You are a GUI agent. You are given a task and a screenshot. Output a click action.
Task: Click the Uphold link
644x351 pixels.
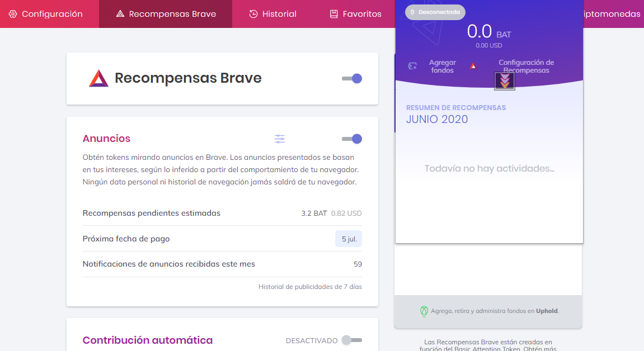pyautogui.click(x=547, y=311)
